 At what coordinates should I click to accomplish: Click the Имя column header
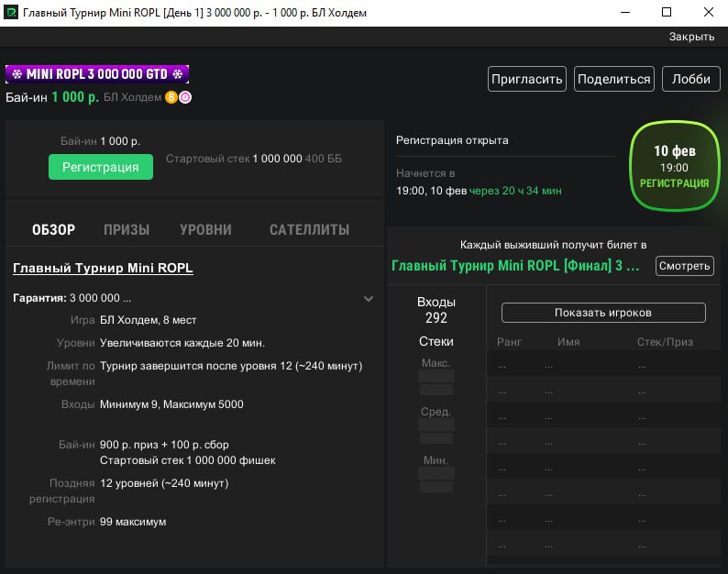(x=568, y=342)
